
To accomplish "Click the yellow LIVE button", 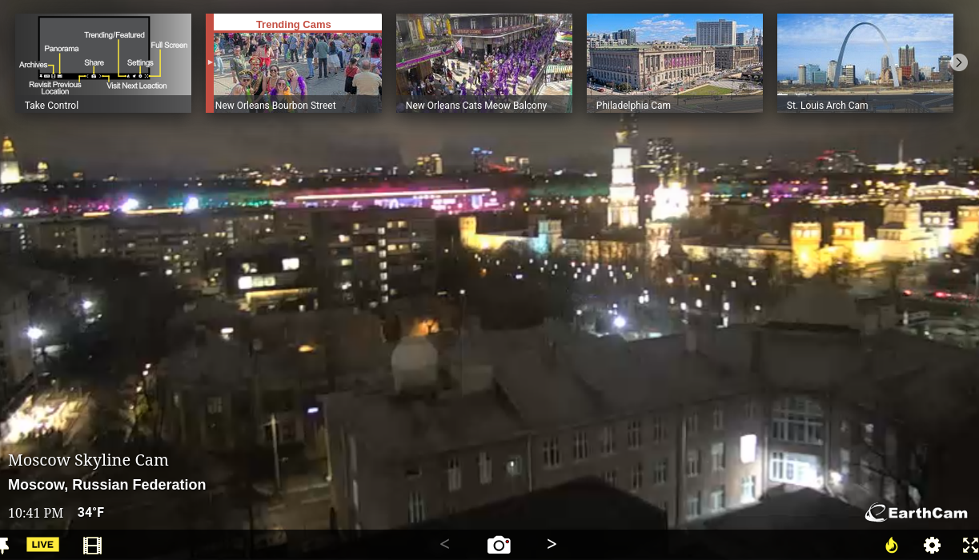I will tap(42, 545).
